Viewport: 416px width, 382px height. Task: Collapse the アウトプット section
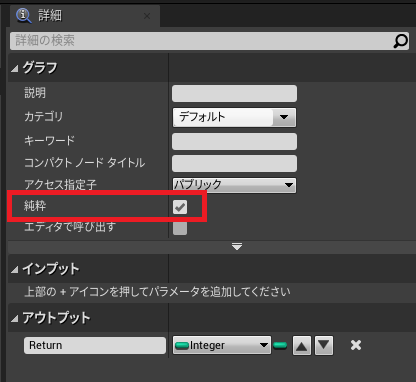click(14, 319)
